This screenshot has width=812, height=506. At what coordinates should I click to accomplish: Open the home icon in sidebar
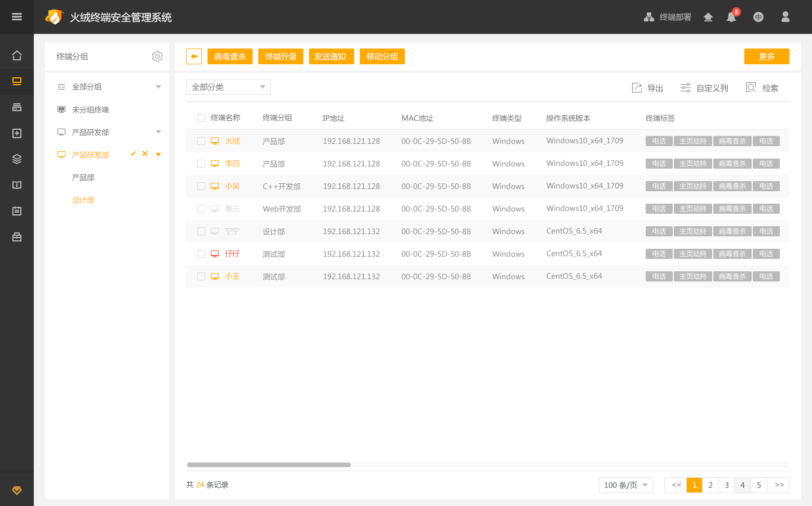click(17, 55)
